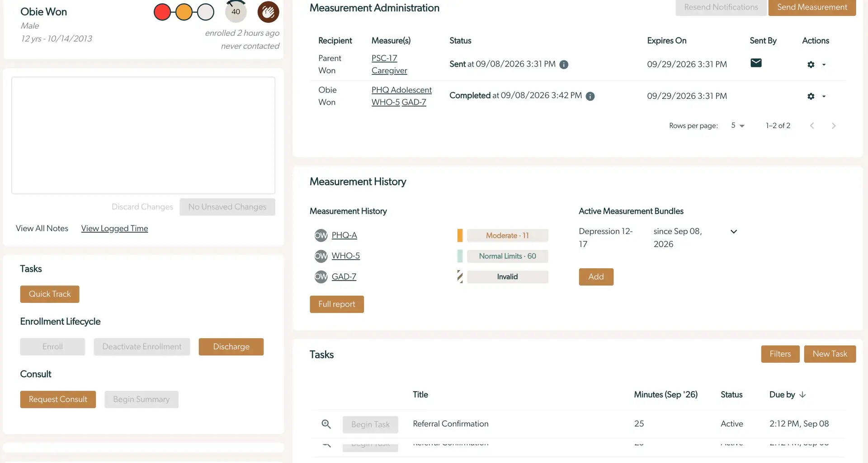This screenshot has width=868, height=463.
Task: Click the Expires On column header
Action: [x=666, y=41]
